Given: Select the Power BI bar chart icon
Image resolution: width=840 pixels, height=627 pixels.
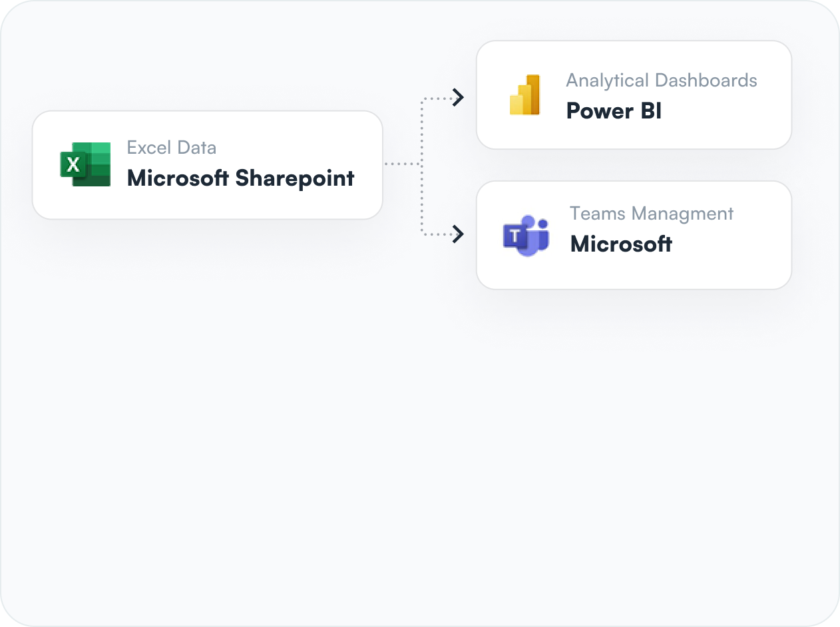Looking at the screenshot, I should coord(524,93).
